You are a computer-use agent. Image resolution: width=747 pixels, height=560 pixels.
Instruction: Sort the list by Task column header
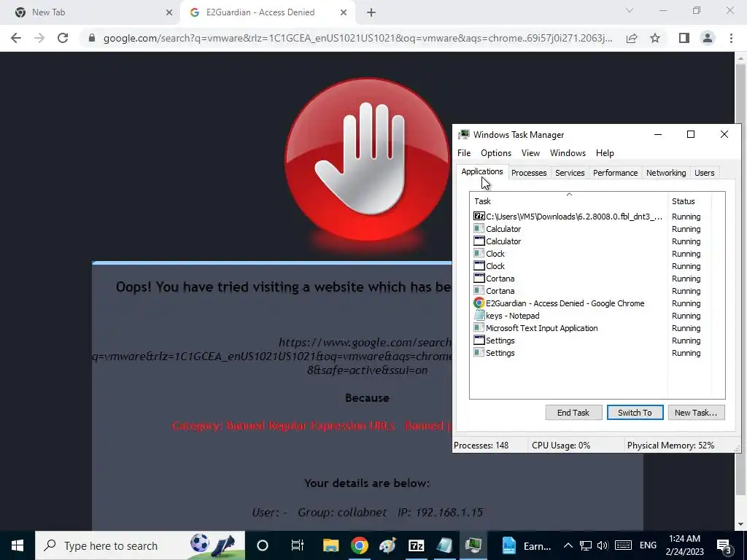568,201
